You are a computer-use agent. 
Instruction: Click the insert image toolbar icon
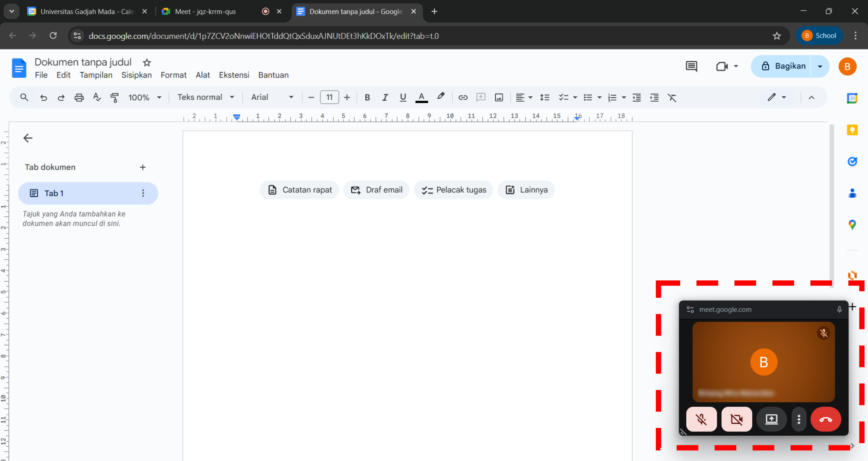(x=499, y=98)
